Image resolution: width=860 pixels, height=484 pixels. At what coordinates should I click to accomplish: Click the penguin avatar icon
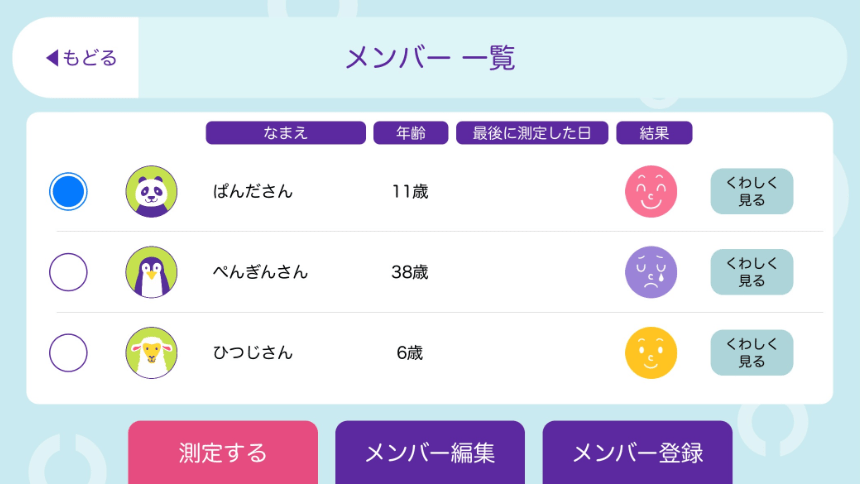click(x=151, y=272)
